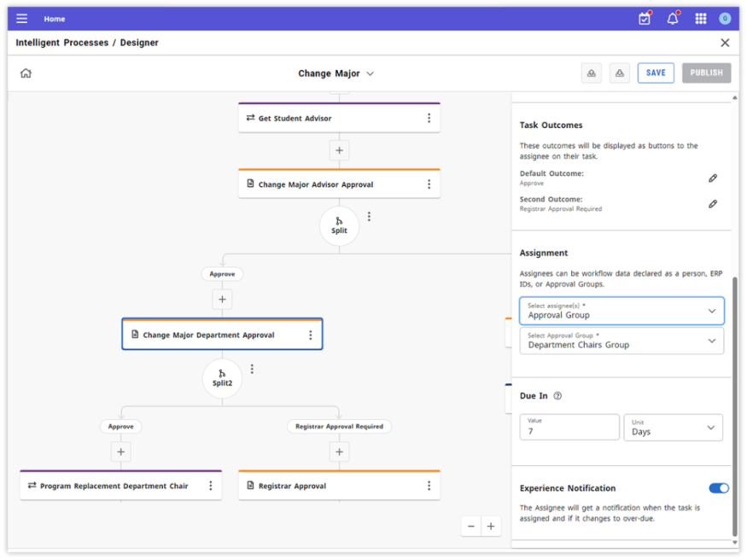This screenshot has height=560, width=747.
Task: Open the hamburger navigation menu
Action: 22,19
